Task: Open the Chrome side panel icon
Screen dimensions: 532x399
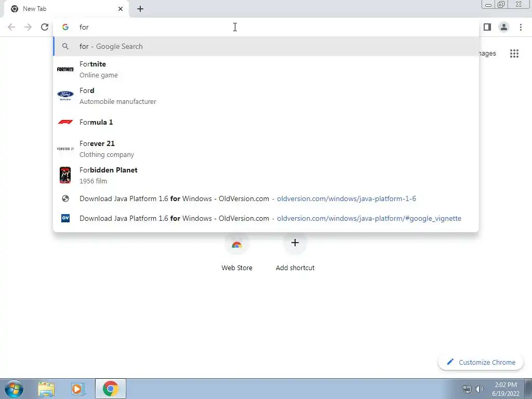Action: tap(487, 27)
